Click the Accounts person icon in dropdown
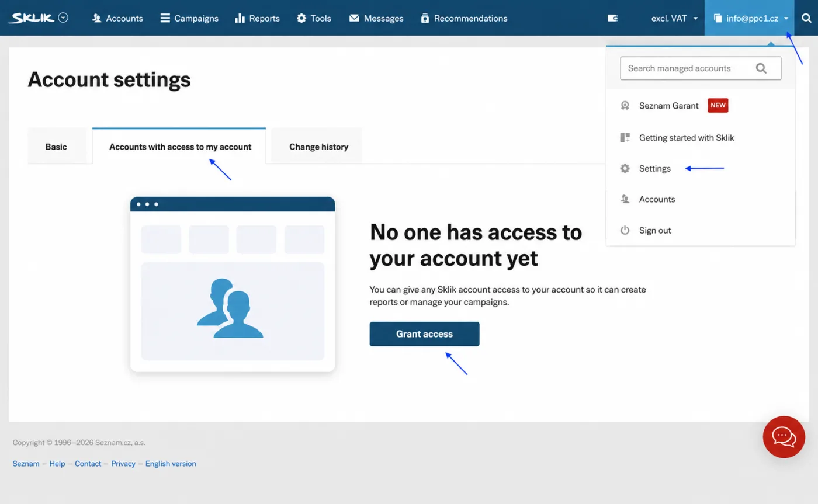This screenshot has height=504, width=818. pyautogui.click(x=625, y=199)
